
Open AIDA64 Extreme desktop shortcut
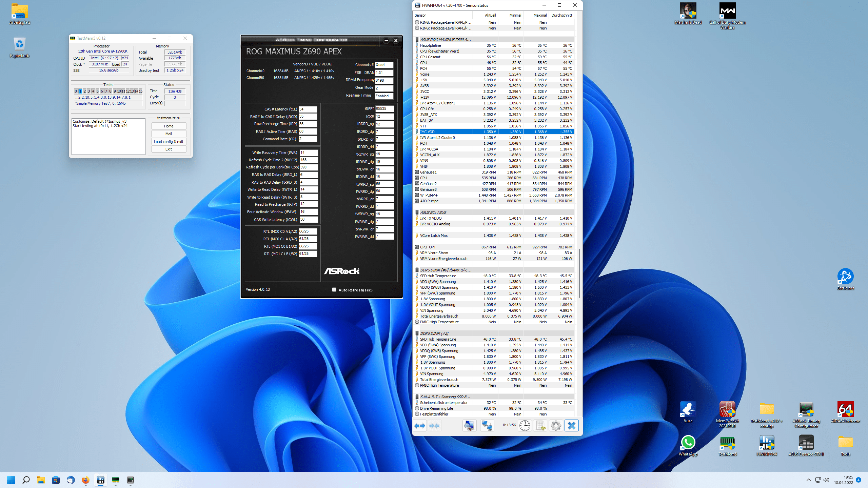click(845, 412)
